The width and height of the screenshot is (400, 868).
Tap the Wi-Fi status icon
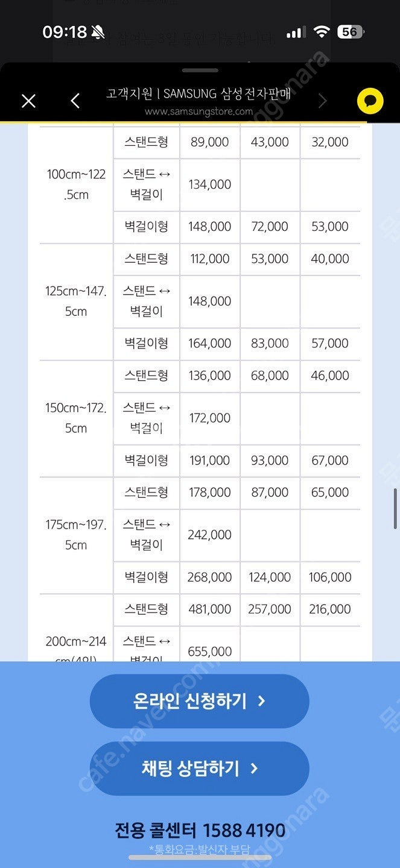(x=322, y=32)
